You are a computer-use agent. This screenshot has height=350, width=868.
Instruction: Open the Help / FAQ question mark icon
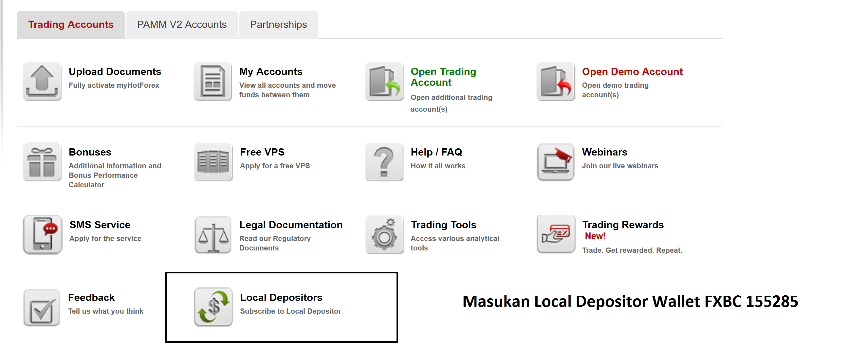(384, 162)
